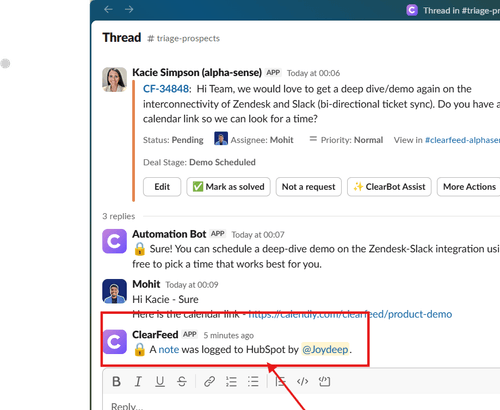Click the 'Status: Pending' field
The height and width of the screenshot is (410, 500).
pyautogui.click(x=173, y=140)
